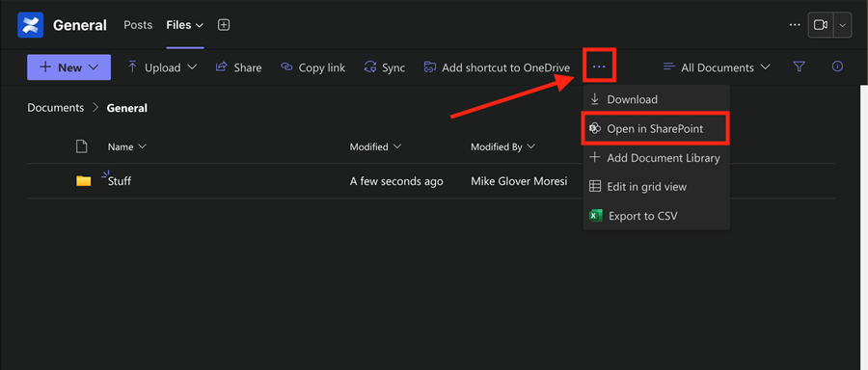868x370 pixels.
Task: Open channel More options ellipsis at top right
Action: [795, 25]
